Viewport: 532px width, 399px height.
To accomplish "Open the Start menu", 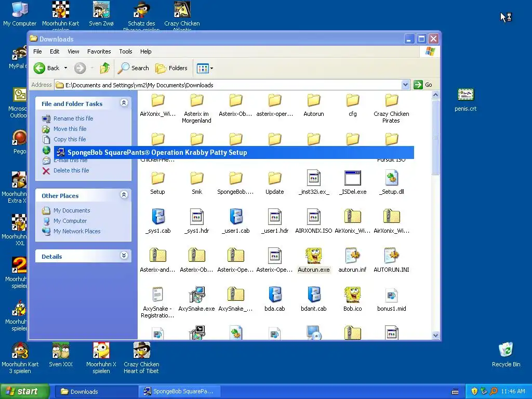I will coord(24,392).
